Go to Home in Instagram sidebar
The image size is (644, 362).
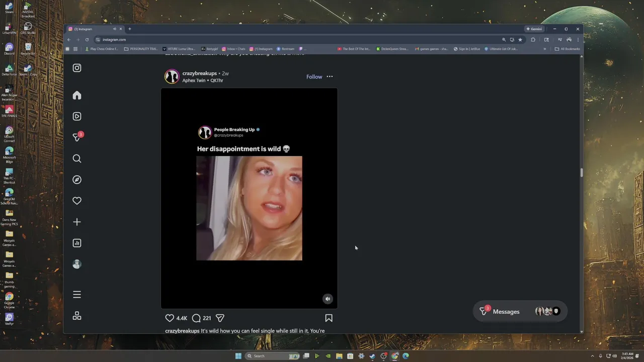point(77,96)
